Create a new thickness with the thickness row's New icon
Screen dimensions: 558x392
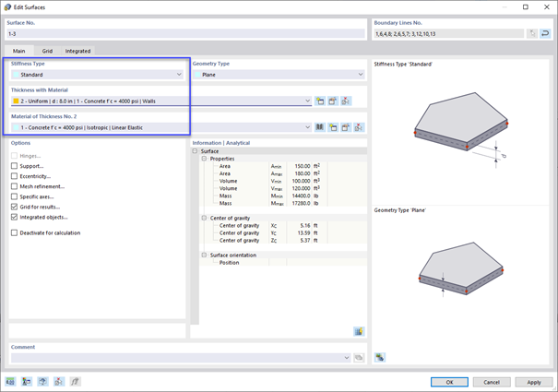point(320,101)
